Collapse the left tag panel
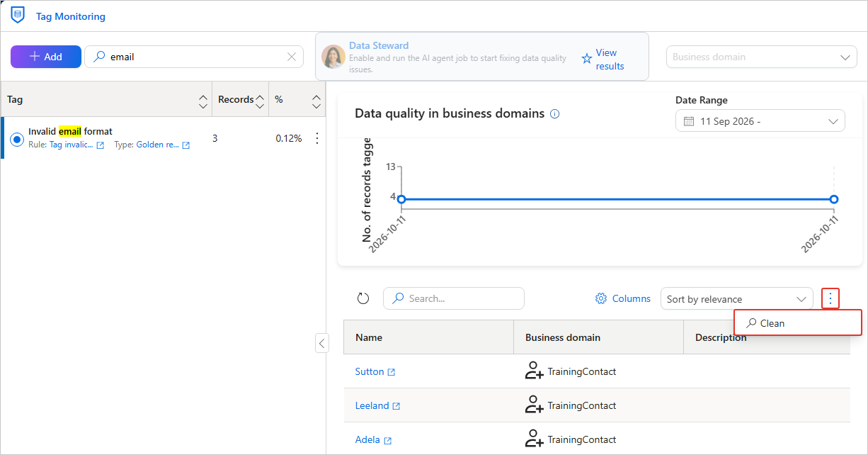The image size is (868, 455). [x=322, y=343]
